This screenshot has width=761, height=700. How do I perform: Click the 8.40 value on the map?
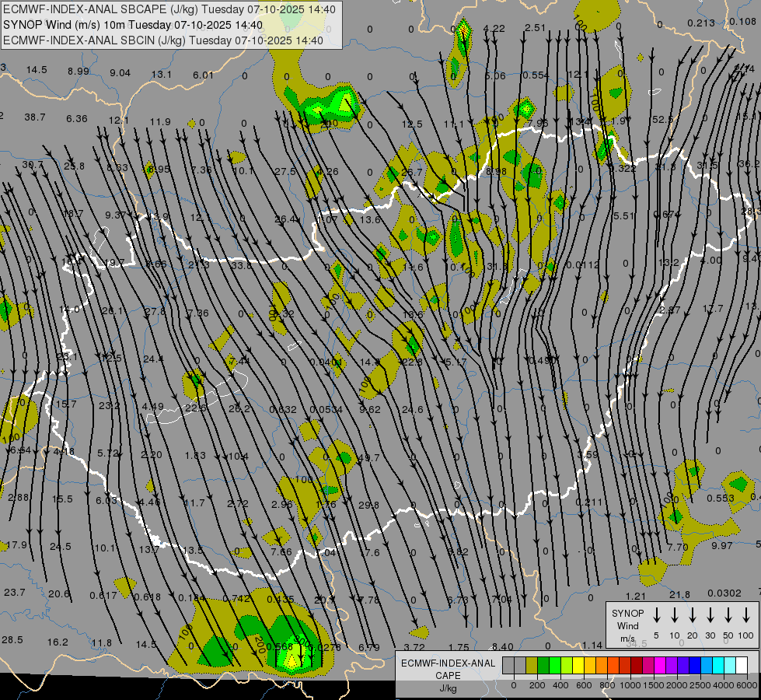point(502,646)
